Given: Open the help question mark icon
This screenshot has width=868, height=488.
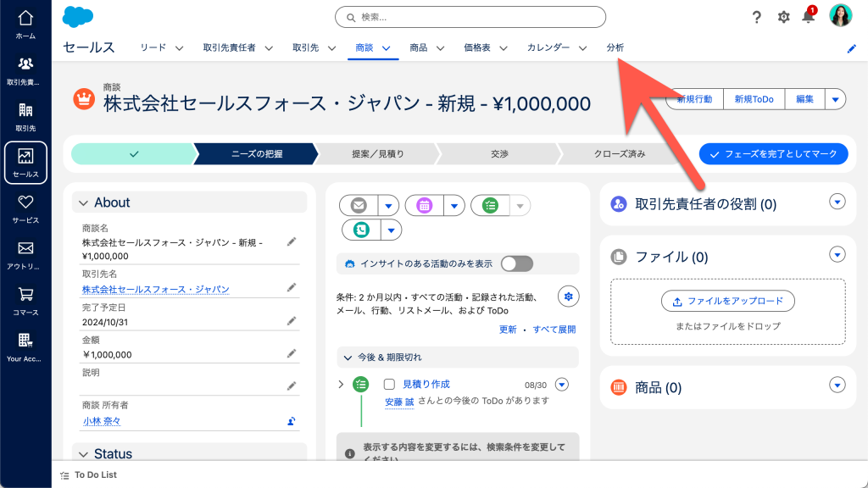Looking at the screenshot, I should pyautogui.click(x=756, y=17).
